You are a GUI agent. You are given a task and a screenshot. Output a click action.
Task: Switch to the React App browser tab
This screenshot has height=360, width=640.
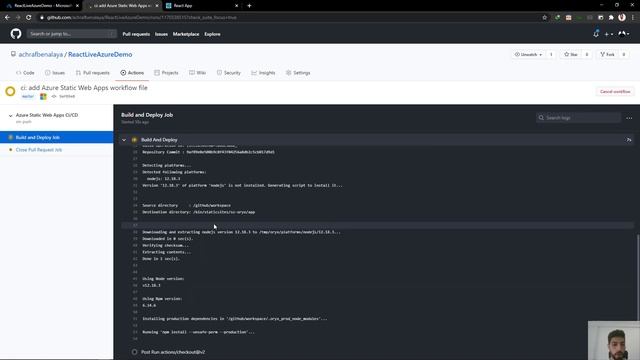pos(202,6)
